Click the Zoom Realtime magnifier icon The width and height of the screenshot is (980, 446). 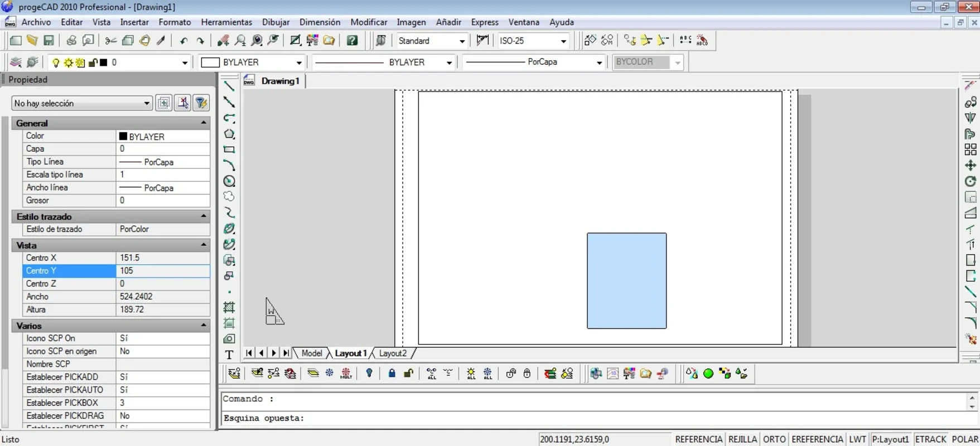[240, 41]
